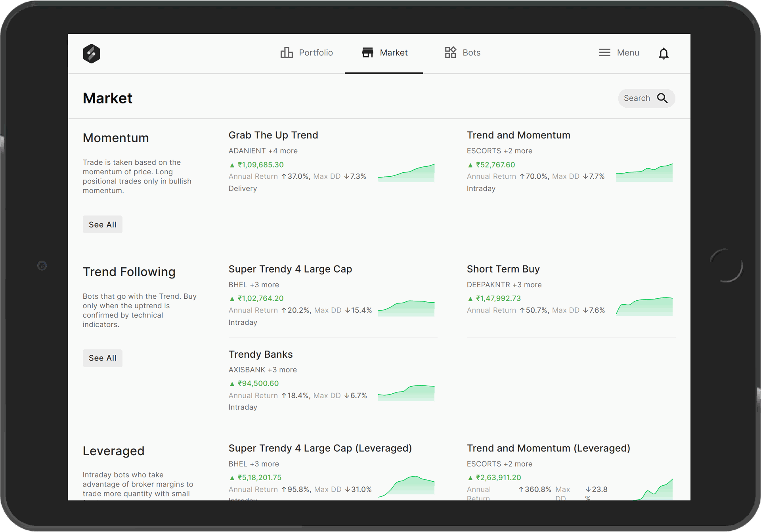Click the Short Term Buy sparkline chart
The width and height of the screenshot is (761, 532).
pos(644,307)
